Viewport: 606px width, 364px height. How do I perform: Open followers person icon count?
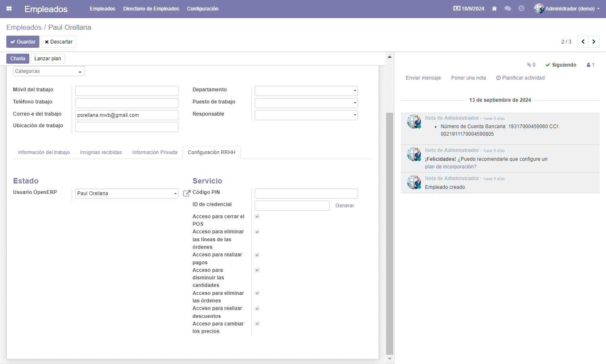click(x=591, y=65)
